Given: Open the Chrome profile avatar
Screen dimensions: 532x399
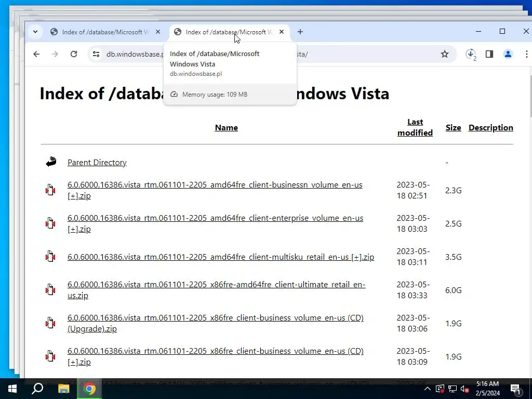Looking at the screenshot, I should click(x=508, y=54).
